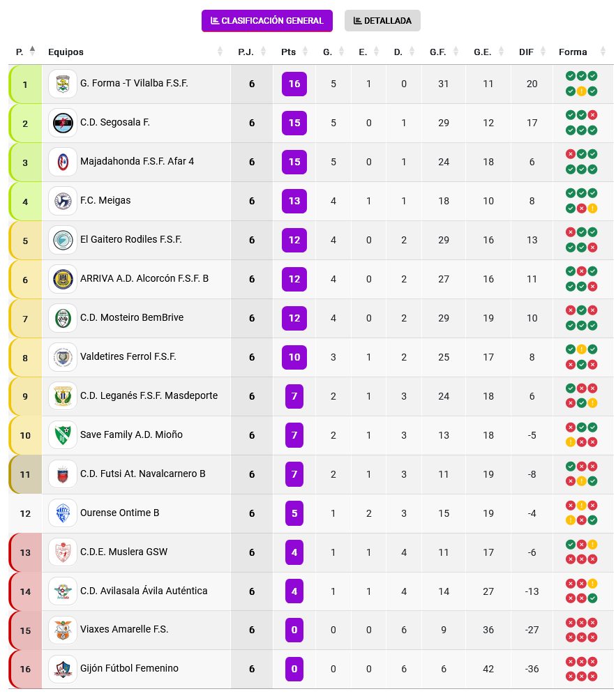Sort teams by the Equipos column arrows
The image size is (616, 696).
pos(220,52)
